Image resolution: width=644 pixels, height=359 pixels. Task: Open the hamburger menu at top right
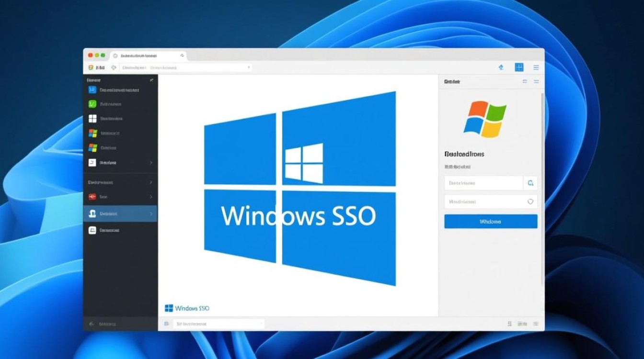(536, 67)
